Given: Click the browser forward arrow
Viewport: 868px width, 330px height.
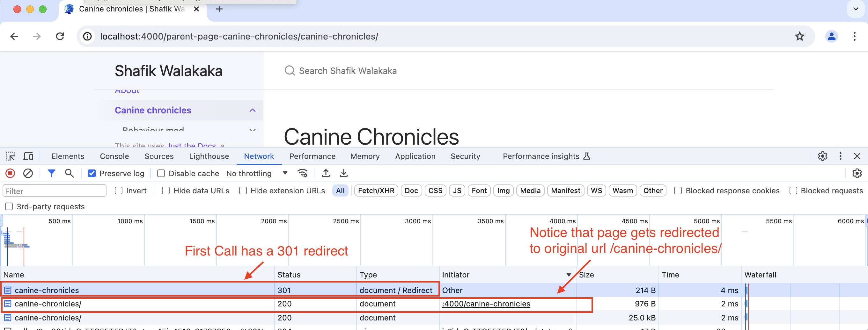Looking at the screenshot, I should (37, 36).
